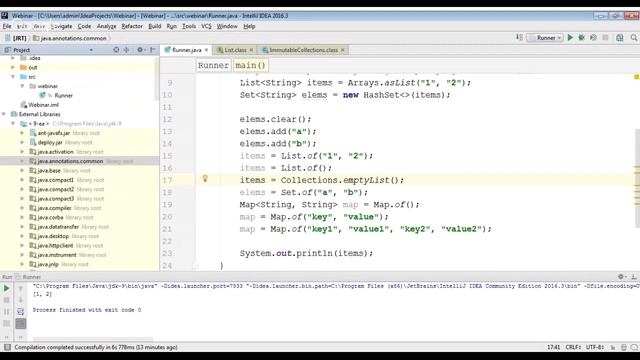Toggle soft-wrap in the Run console
This screenshot has width=640, height=360.
(20, 311)
